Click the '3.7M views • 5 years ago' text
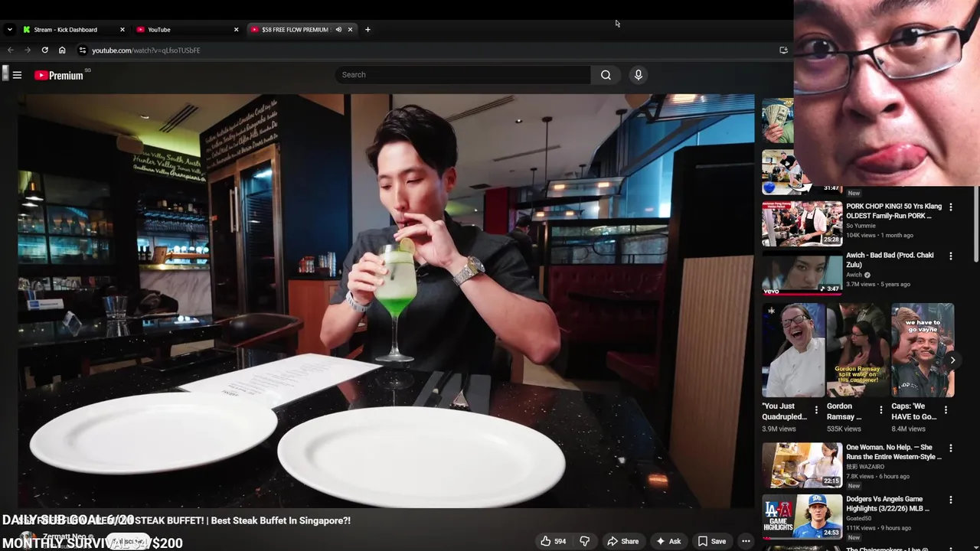This screenshot has height=551, width=980. pos(878,284)
